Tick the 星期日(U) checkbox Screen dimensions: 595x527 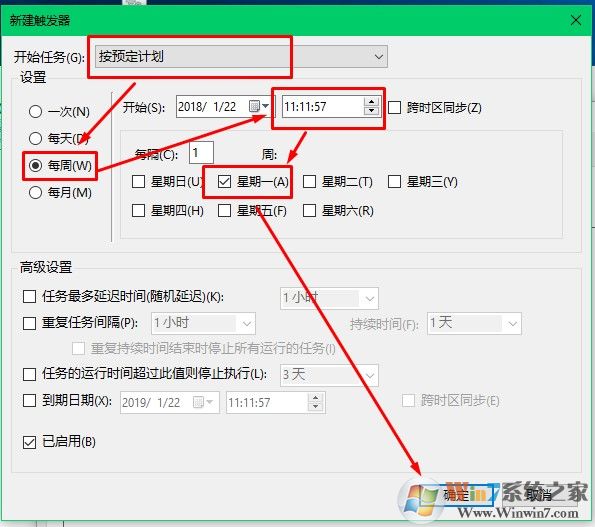pyautogui.click(x=139, y=181)
